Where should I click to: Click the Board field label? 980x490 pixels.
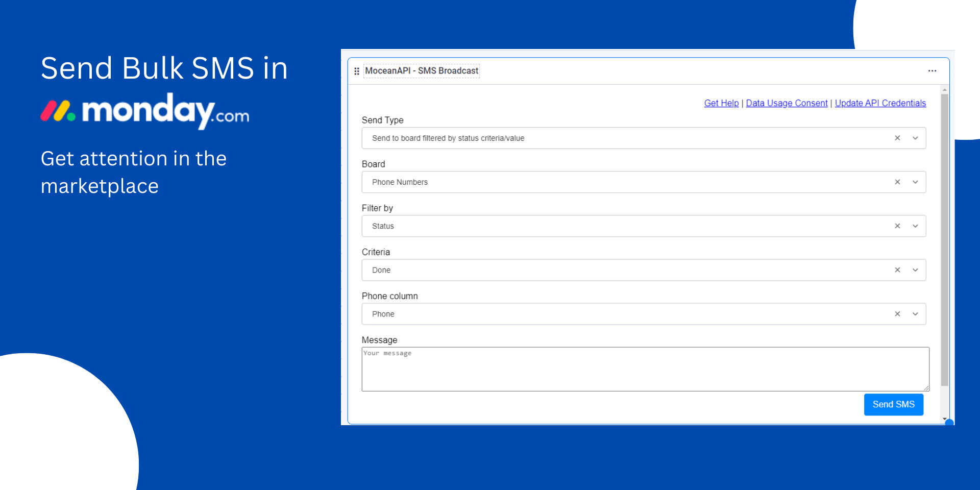coord(373,164)
